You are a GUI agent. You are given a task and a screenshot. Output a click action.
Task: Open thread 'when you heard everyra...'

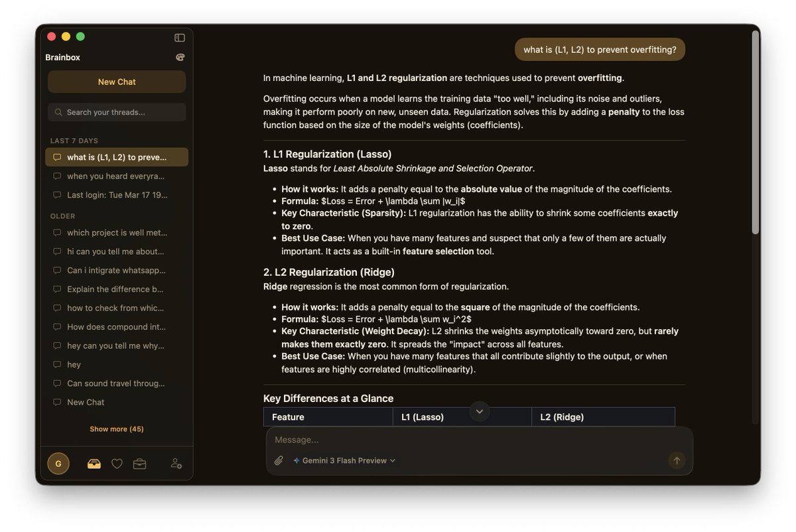tap(117, 176)
